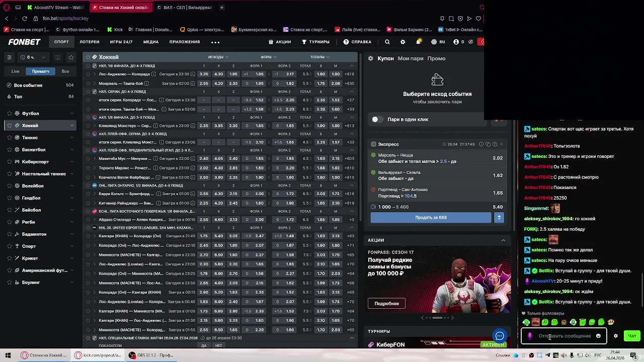Favorite the Теннис sport star
The height and width of the screenshot is (362, 644).
click(x=9, y=138)
